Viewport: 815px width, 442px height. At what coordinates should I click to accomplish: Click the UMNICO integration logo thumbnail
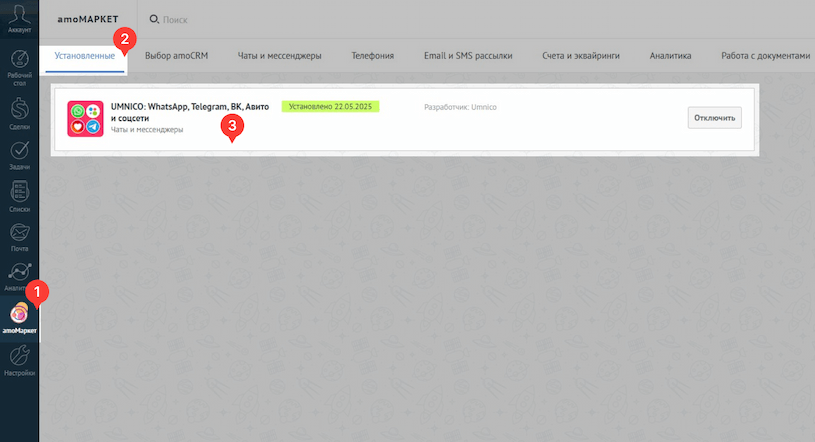[84, 119]
